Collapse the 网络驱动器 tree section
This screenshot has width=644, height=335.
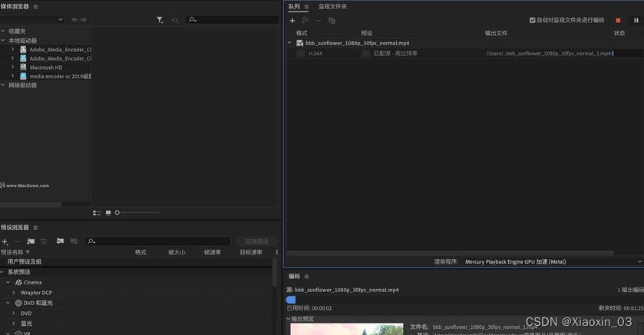(3, 85)
